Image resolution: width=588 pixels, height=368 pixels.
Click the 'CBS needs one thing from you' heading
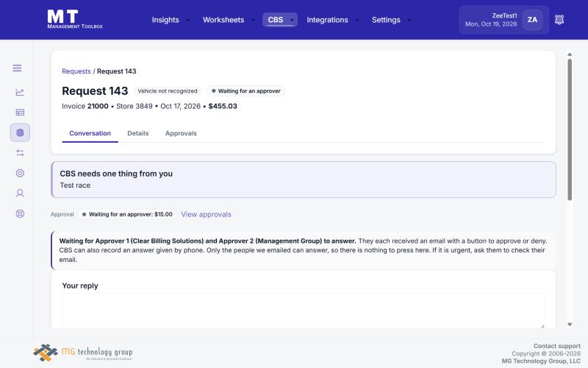(x=116, y=174)
